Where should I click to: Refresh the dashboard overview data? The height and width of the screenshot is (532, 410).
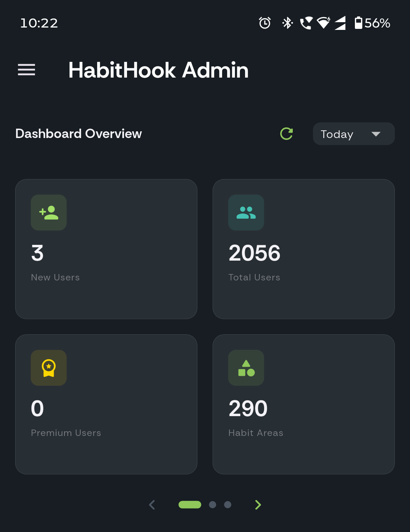click(x=286, y=134)
